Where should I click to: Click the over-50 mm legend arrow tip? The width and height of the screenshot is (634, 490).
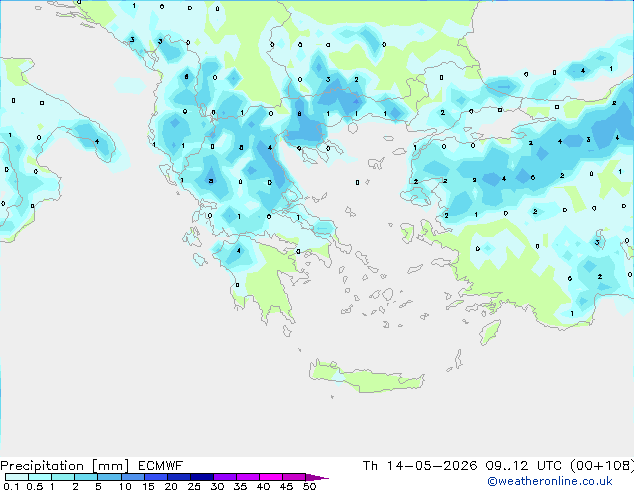coord(317,477)
